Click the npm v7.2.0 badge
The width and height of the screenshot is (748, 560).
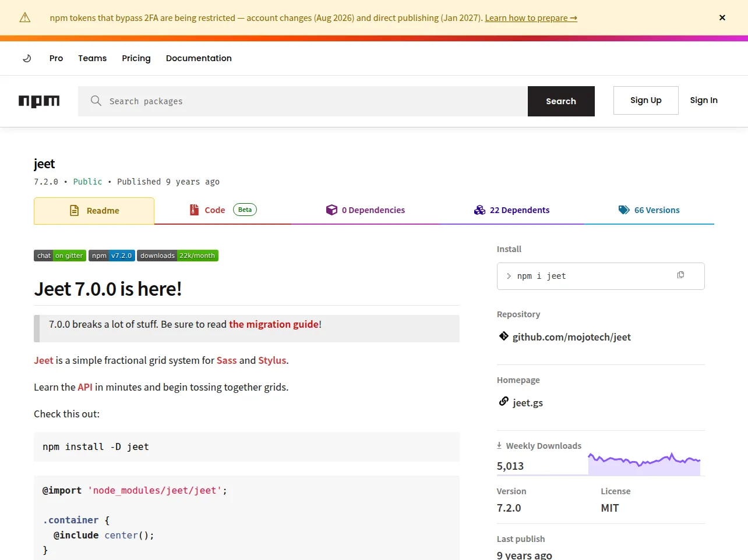tap(112, 256)
